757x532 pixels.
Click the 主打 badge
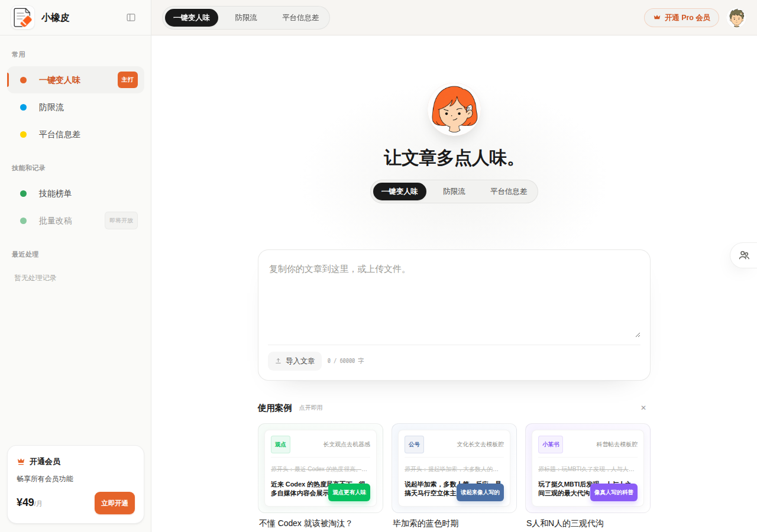128,80
